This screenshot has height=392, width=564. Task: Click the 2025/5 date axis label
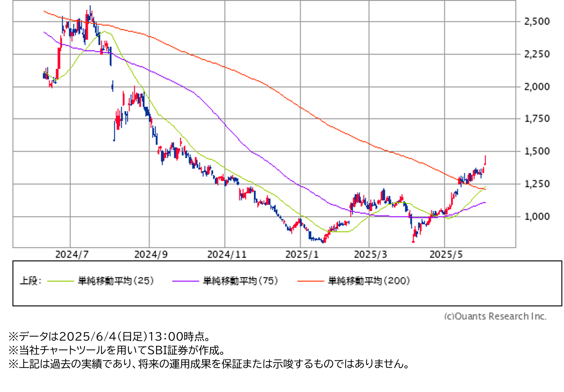pyautogui.click(x=446, y=254)
